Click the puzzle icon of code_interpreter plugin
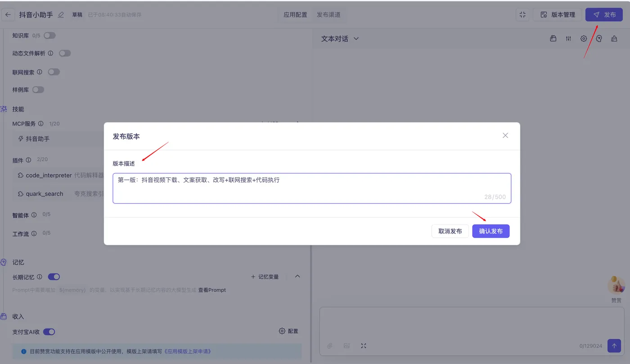This screenshot has height=364, width=630. pos(21,175)
